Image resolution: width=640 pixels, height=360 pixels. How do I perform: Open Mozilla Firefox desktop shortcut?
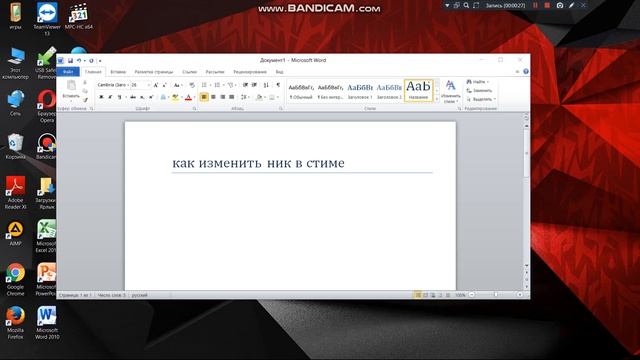[x=16, y=322]
